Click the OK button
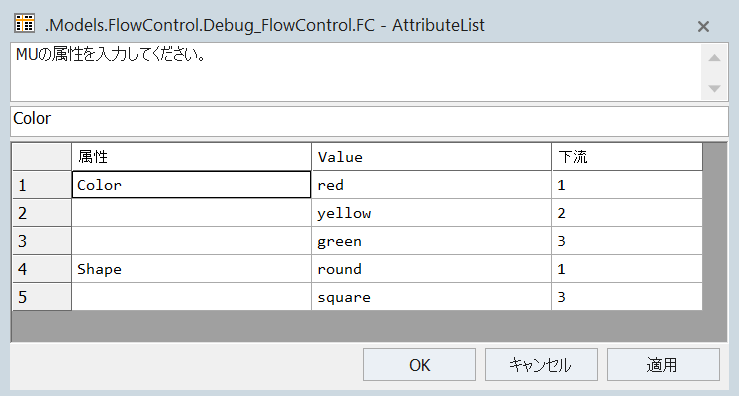Screen dimensions: 739x396 [x=419, y=364]
